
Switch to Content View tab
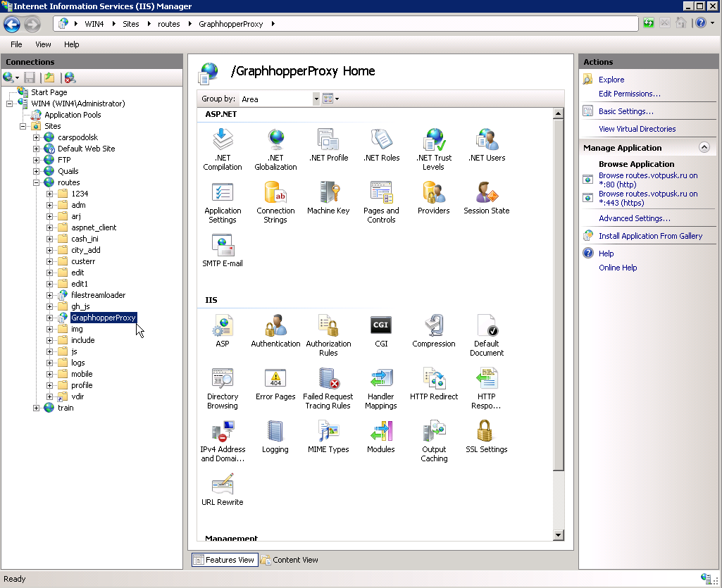click(290, 560)
